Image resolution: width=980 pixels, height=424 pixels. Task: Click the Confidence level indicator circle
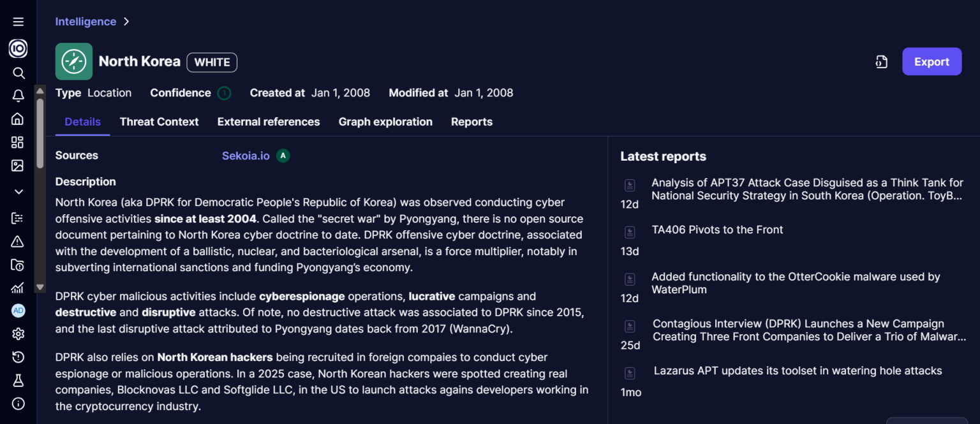(x=224, y=93)
